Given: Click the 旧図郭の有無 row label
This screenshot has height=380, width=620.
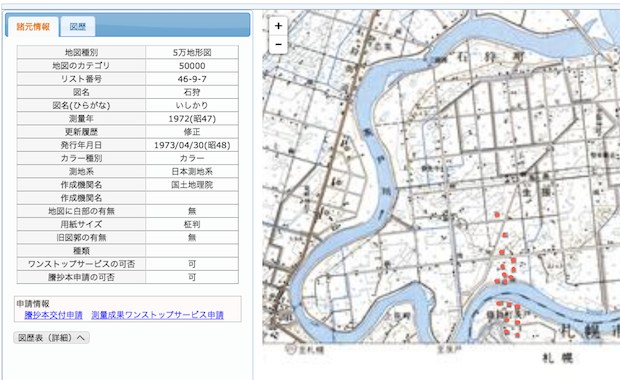Looking at the screenshot, I should click(81, 238).
